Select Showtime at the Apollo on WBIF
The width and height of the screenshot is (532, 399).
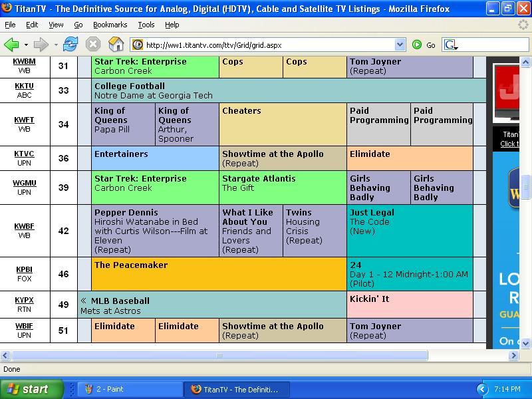[x=283, y=331]
